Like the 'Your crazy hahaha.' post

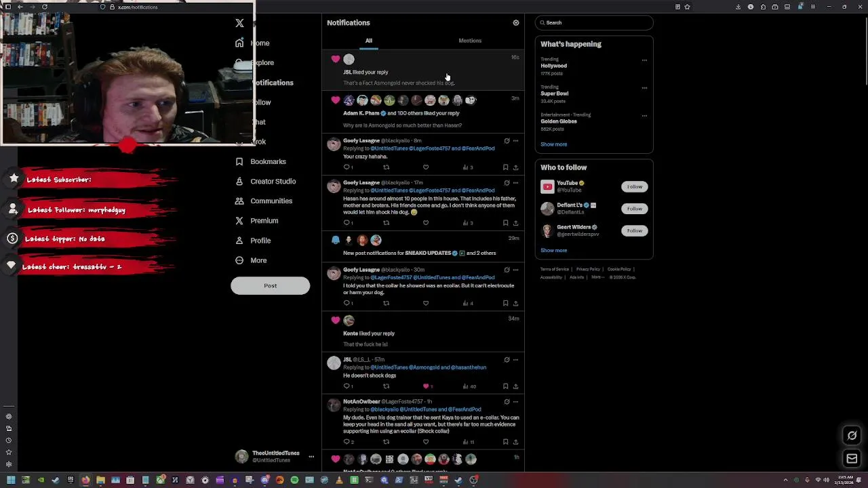(x=426, y=167)
